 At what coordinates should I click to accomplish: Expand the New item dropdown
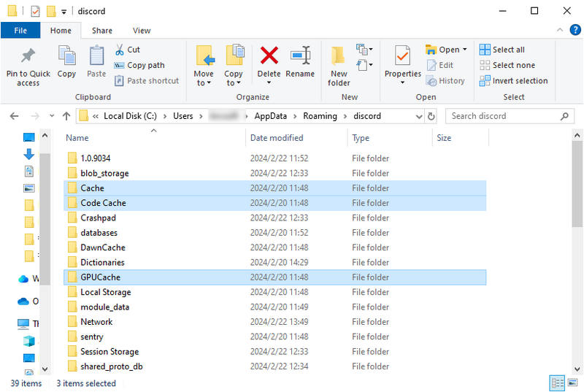364,49
